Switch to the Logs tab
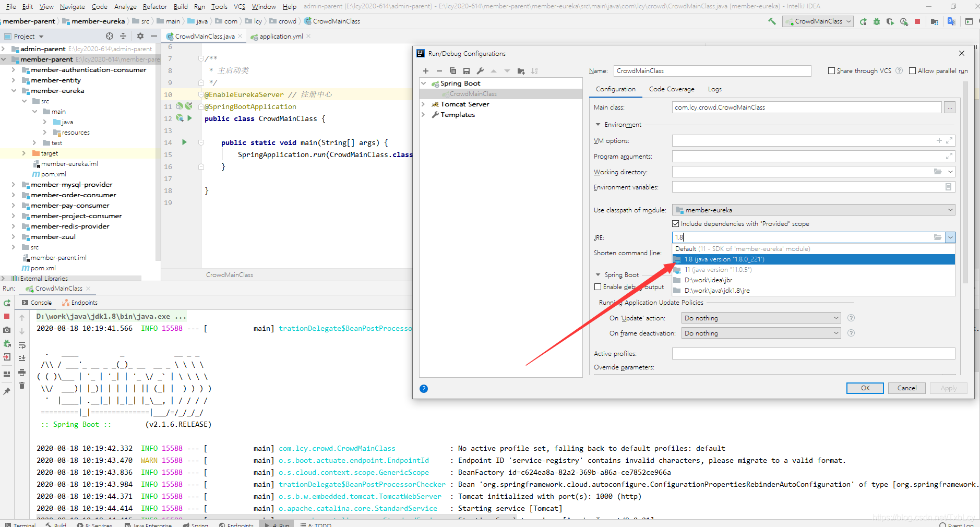The width and height of the screenshot is (980, 527). pos(715,89)
